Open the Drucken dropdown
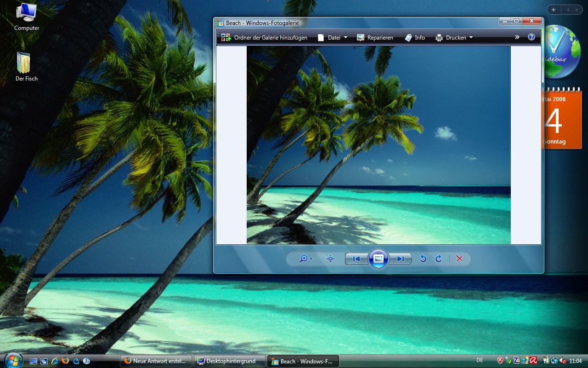Screen dimensions: 588x368 pos(454,38)
